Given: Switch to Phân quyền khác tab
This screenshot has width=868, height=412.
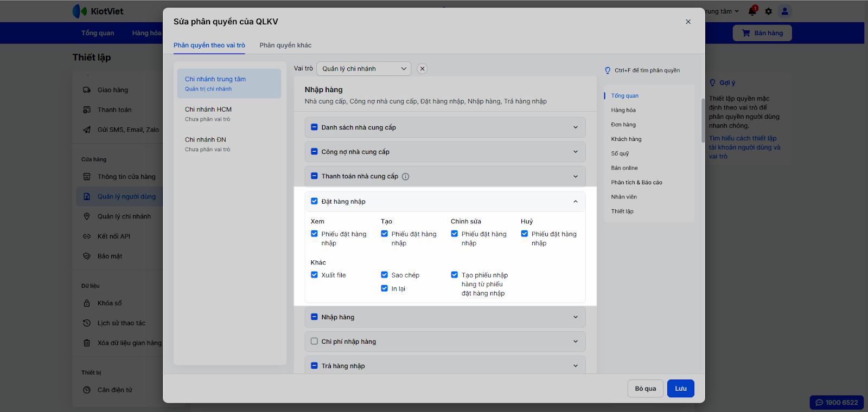Looking at the screenshot, I should (285, 46).
